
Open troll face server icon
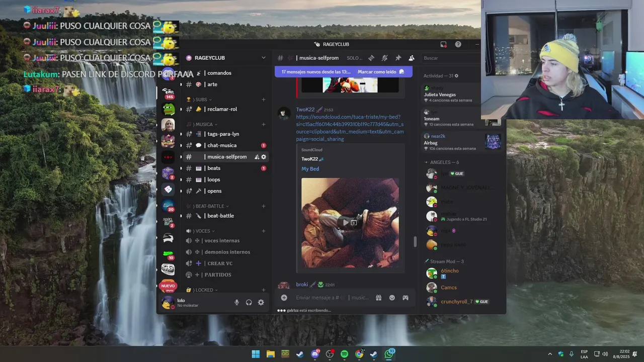[x=168, y=269]
